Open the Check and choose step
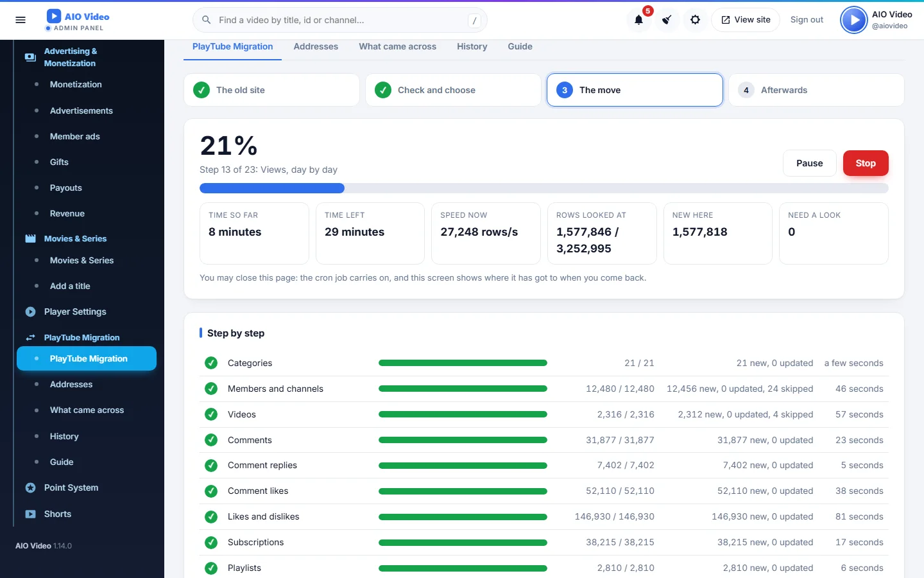This screenshot has width=924, height=578. 453,90
